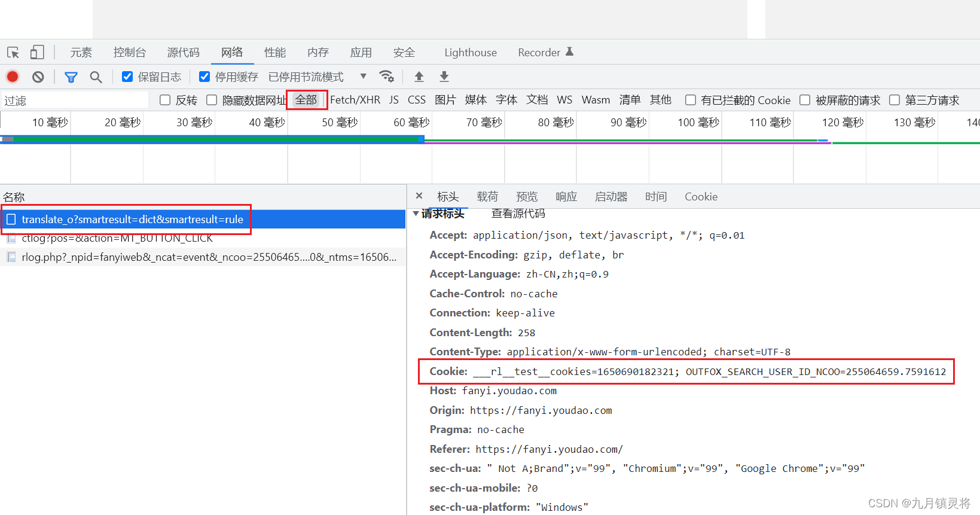Filter requests by JS type
This screenshot has width=980, height=515.
(394, 100)
